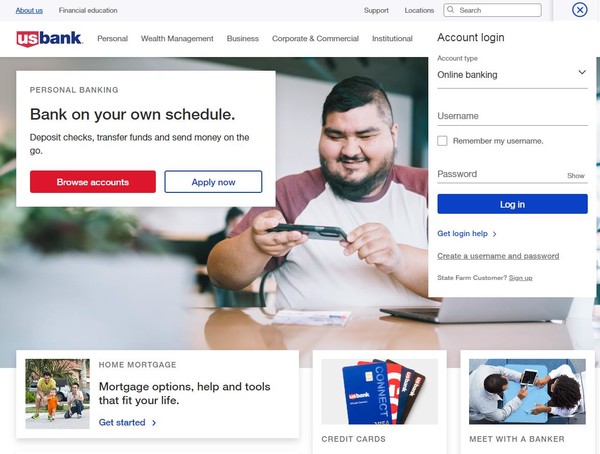
Task: Open the Wealth Management menu
Action: (x=177, y=39)
